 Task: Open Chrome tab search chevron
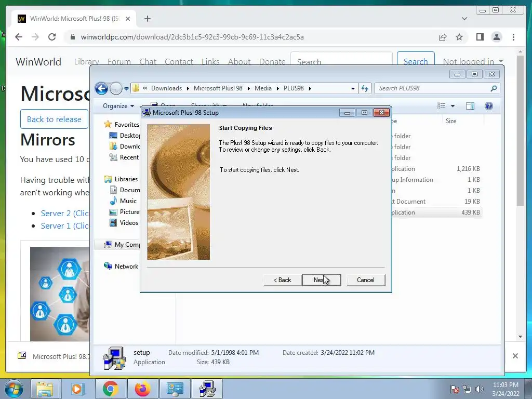tap(464, 19)
